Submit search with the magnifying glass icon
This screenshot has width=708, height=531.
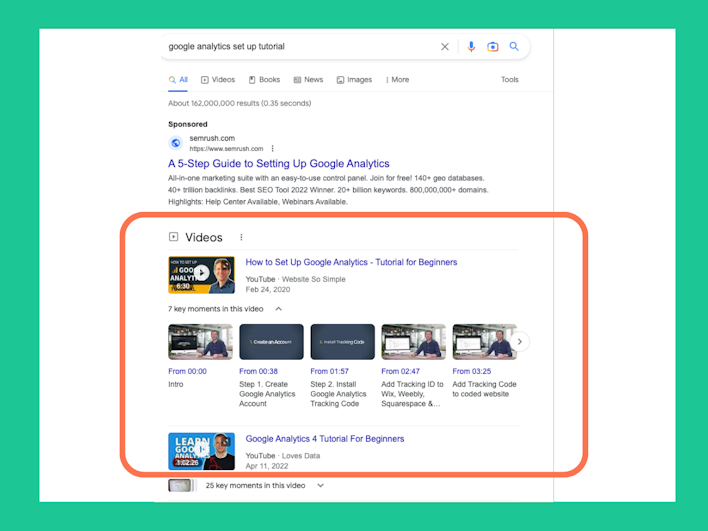[x=514, y=46]
